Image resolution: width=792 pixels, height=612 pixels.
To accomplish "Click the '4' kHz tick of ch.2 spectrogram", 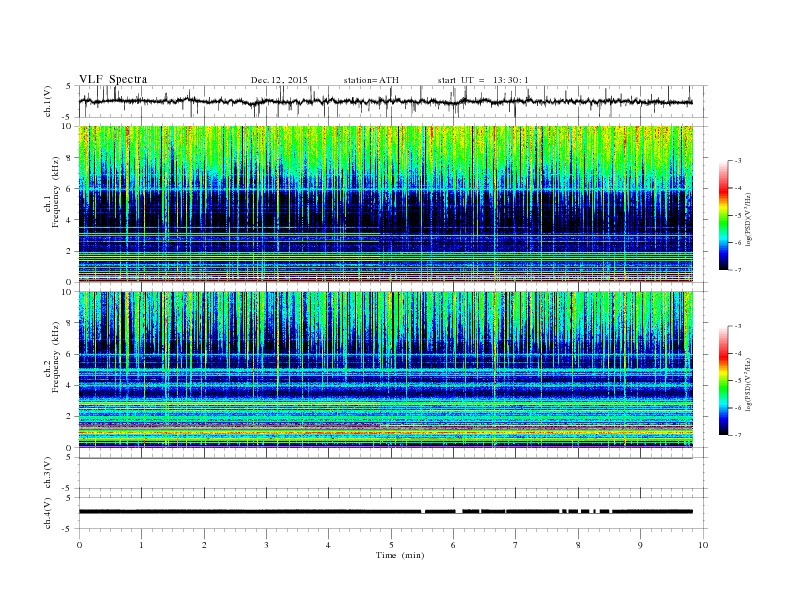I will (70, 385).
